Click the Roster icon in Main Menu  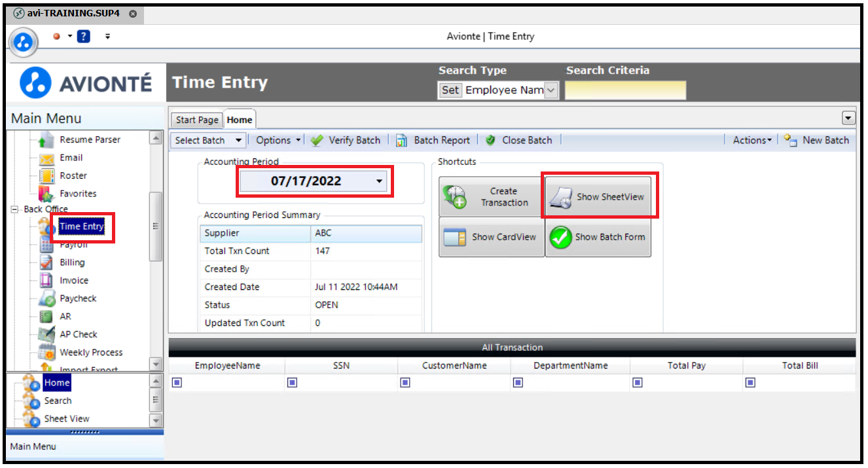46,176
